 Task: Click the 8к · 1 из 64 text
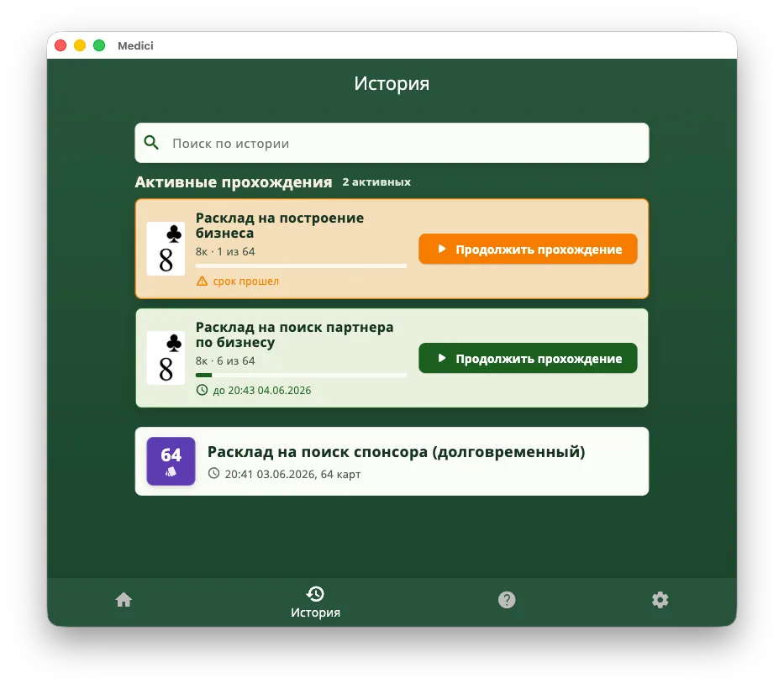coord(225,251)
